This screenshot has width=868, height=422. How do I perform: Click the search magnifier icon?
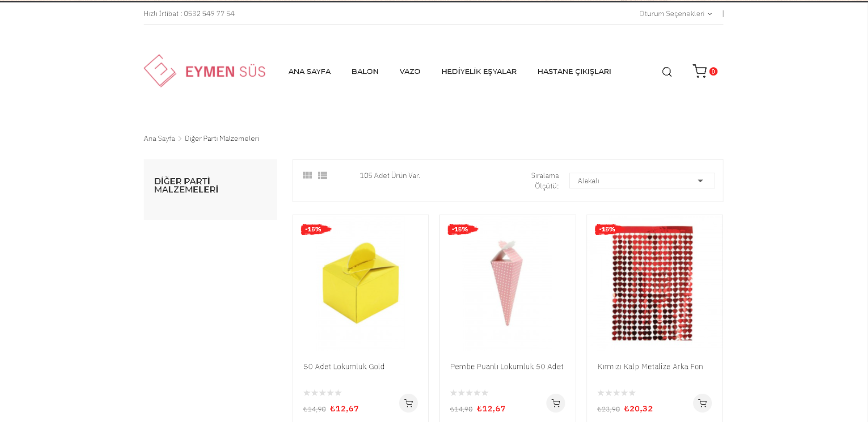point(667,72)
